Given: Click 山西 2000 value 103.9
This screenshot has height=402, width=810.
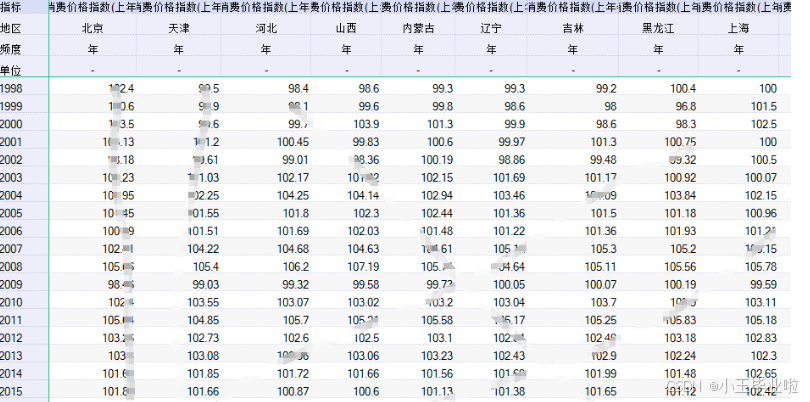Looking at the screenshot, I should coord(366,125).
